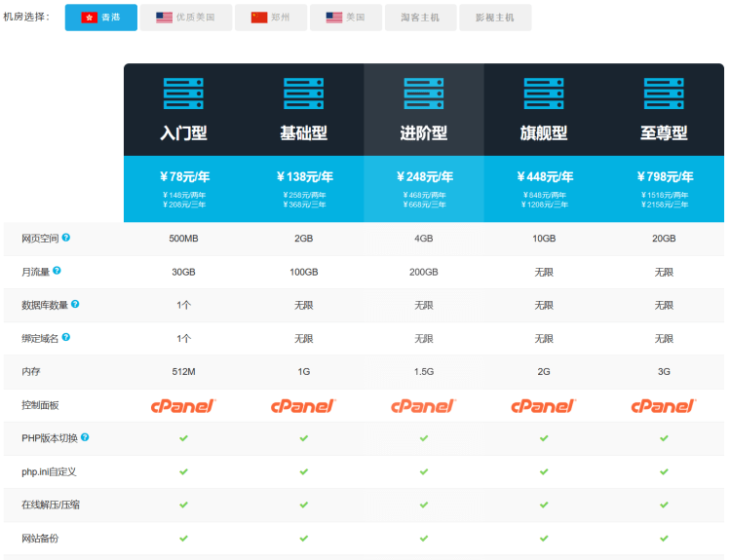Open help icon next to PHP版本切换
This screenshot has width=731, height=560.
click(85, 437)
